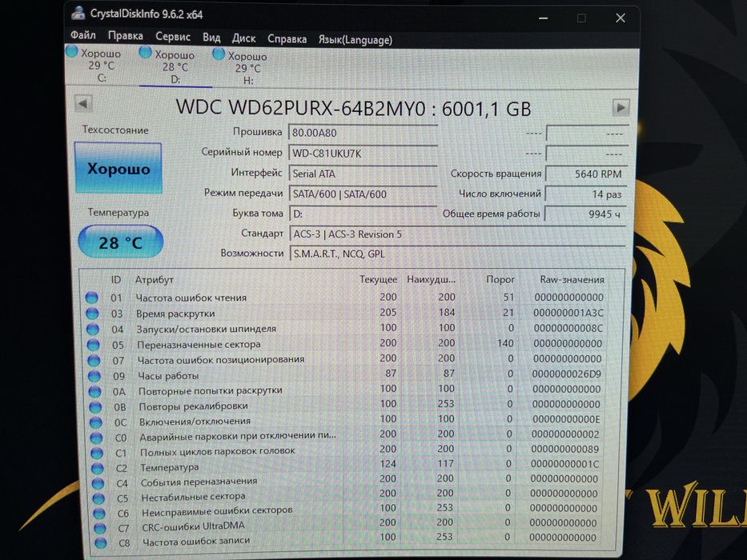Click the Текущее column header
Image resolution: width=747 pixels, height=560 pixels.
pos(378,279)
